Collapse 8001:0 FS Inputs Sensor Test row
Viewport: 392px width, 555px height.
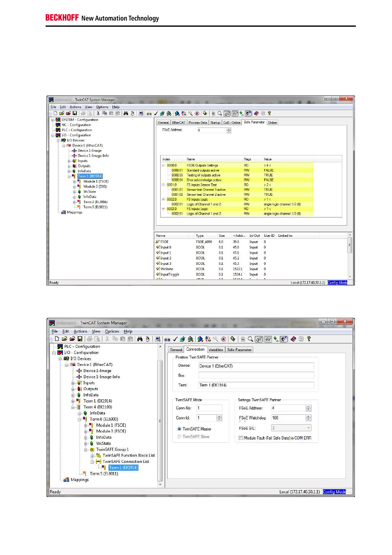click(163, 185)
